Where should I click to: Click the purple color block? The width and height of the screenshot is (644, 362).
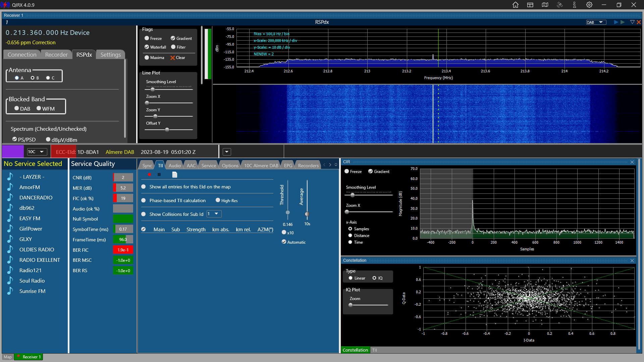13,152
